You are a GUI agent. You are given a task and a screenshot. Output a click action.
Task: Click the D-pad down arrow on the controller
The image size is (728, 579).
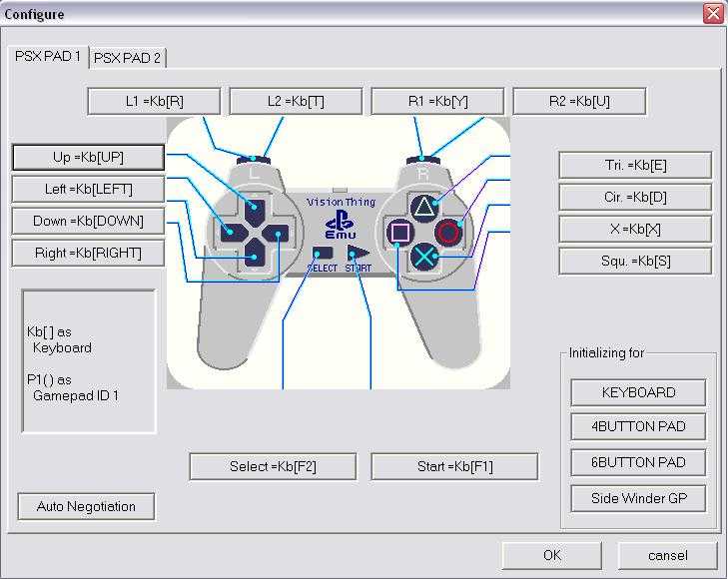(x=255, y=254)
